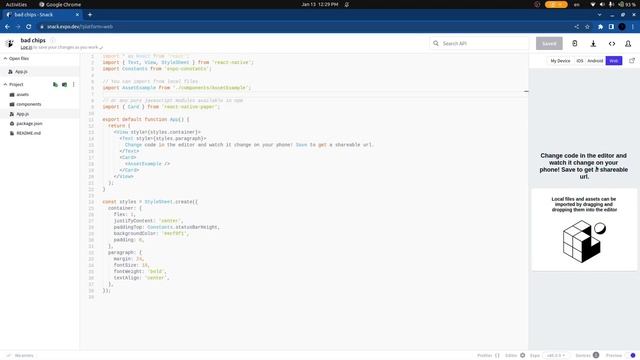
Task: Open Chrome profile avatar
Action: pyautogui.click(x=622, y=27)
